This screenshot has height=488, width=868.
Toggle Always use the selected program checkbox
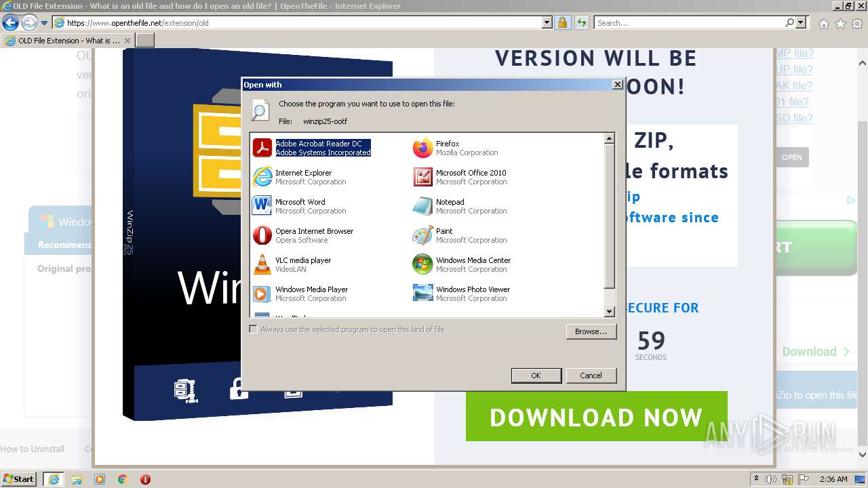click(x=254, y=329)
